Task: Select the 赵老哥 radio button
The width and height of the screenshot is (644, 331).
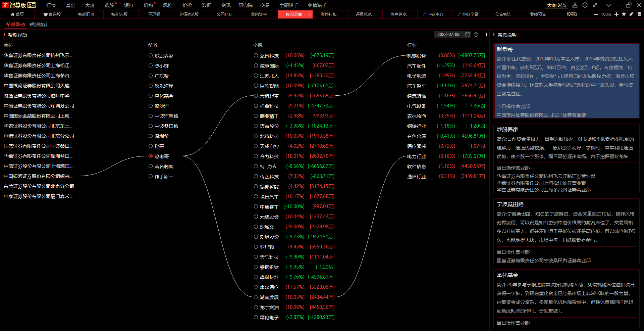Action: [x=151, y=156]
